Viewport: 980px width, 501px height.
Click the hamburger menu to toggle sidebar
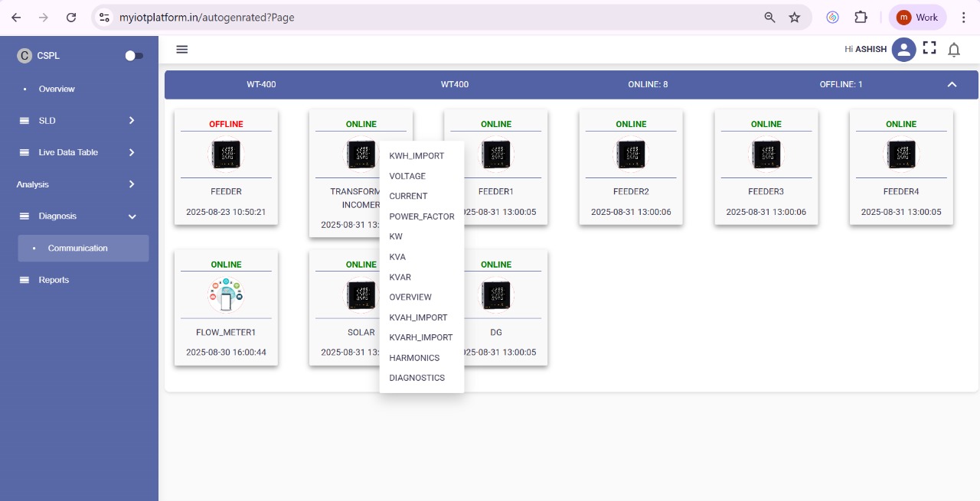click(181, 49)
